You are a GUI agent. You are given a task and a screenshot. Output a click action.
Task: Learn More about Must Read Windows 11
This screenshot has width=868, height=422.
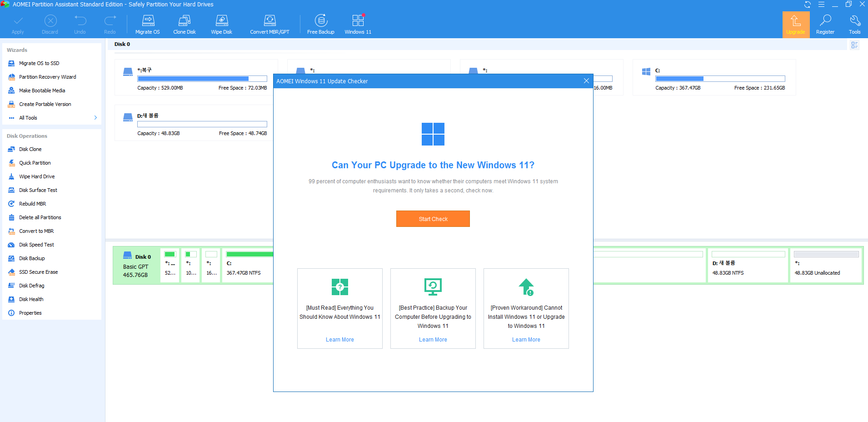[340, 340]
